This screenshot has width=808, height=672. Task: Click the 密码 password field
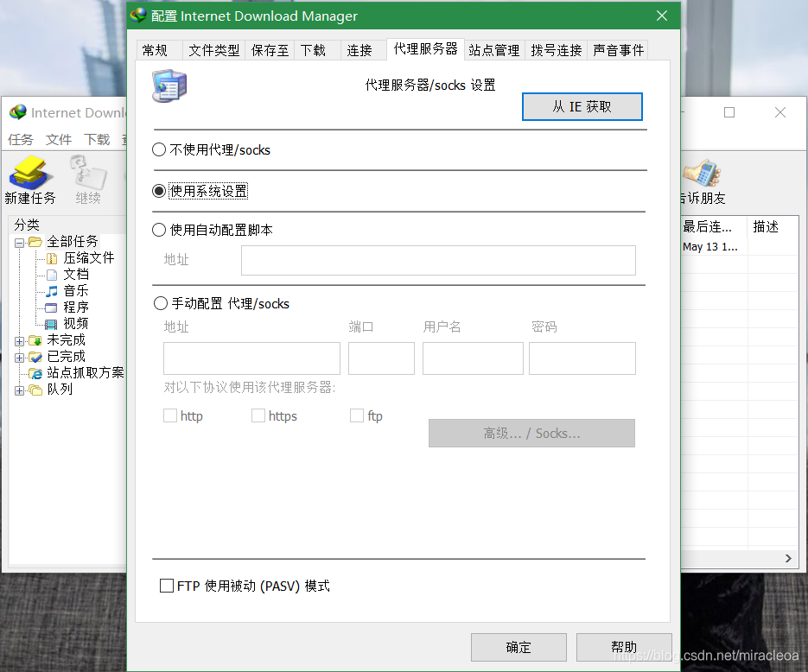pos(582,358)
